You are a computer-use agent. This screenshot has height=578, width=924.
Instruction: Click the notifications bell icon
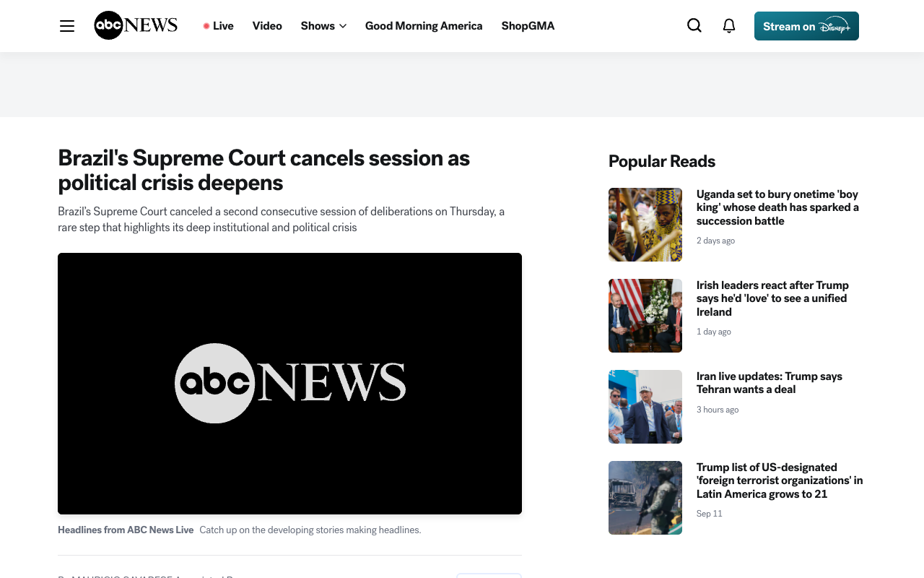[729, 26]
